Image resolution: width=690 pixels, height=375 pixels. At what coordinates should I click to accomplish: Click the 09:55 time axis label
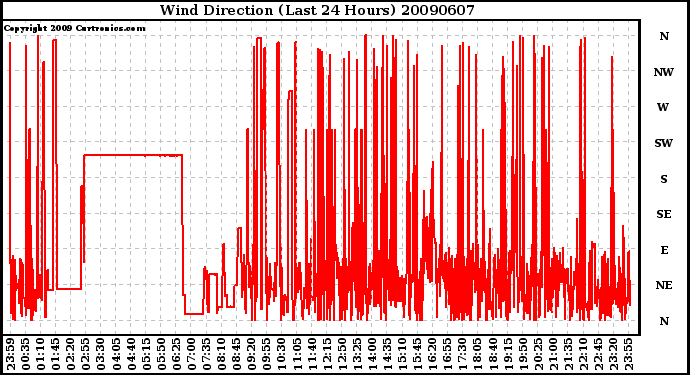click(266, 354)
